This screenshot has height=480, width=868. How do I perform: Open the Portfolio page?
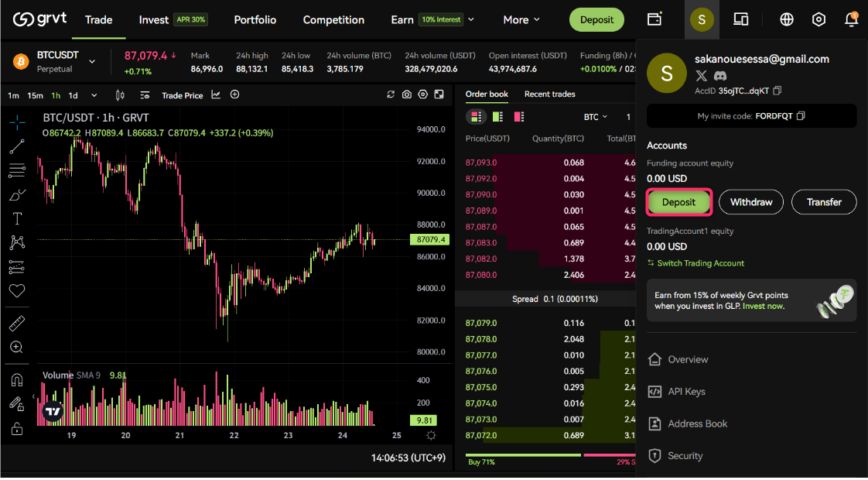pos(255,19)
